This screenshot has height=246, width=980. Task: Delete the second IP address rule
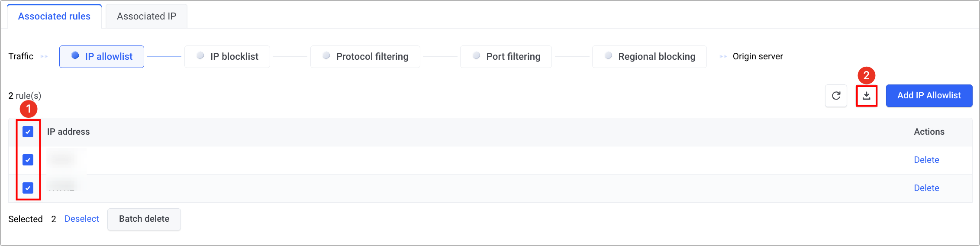click(x=926, y=188)
